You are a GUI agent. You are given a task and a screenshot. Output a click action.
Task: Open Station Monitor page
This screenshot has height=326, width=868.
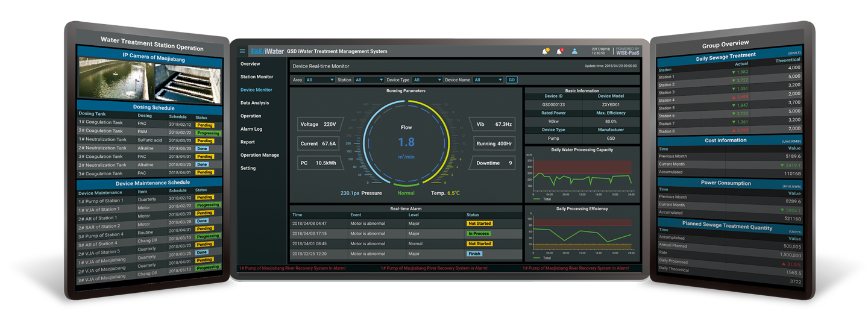tap(257, 77)
